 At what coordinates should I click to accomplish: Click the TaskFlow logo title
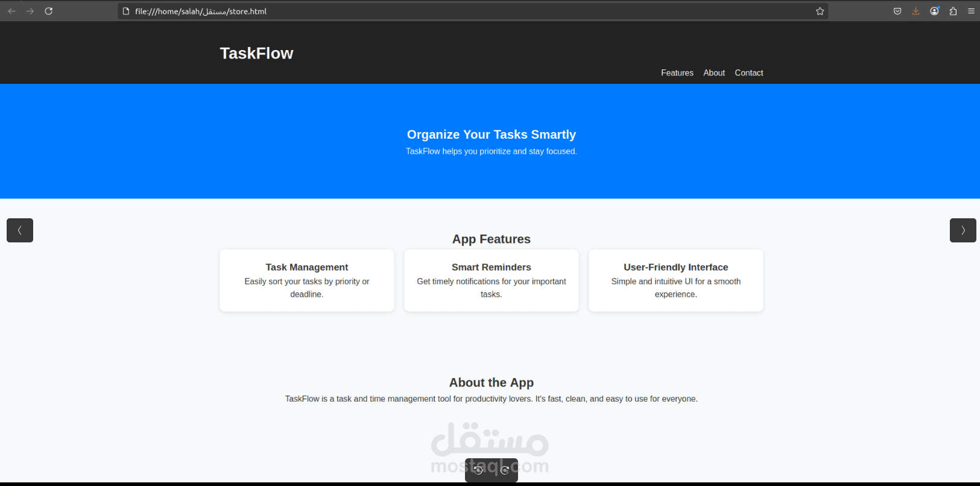(256, 53)
